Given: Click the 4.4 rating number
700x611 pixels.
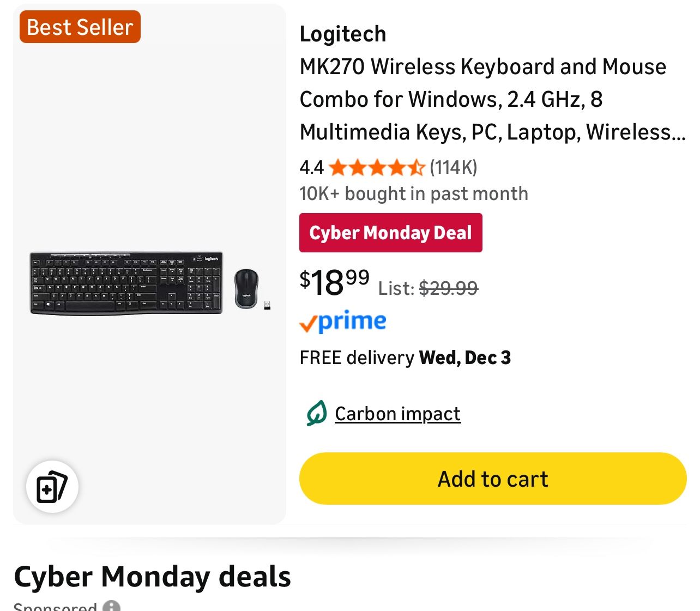Looking at the screenshot, I should click(x=311, y=167).
